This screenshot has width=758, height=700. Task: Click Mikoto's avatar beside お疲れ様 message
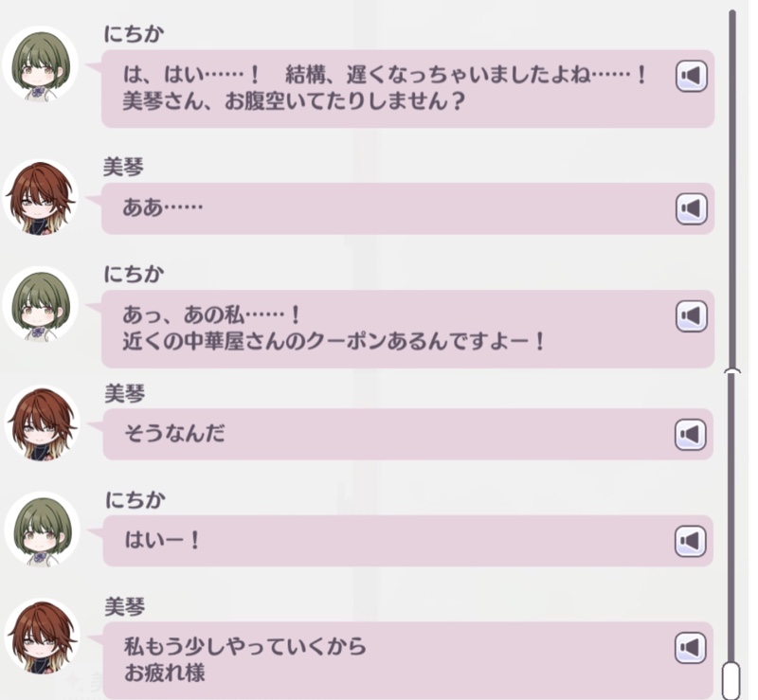42,637
